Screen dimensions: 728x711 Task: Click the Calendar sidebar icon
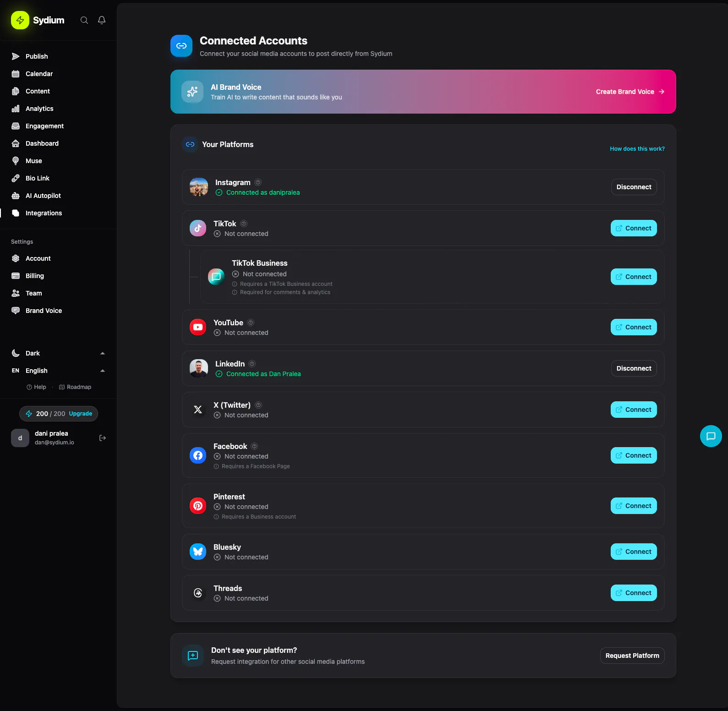pyautogui.click(x=16, y=74)
